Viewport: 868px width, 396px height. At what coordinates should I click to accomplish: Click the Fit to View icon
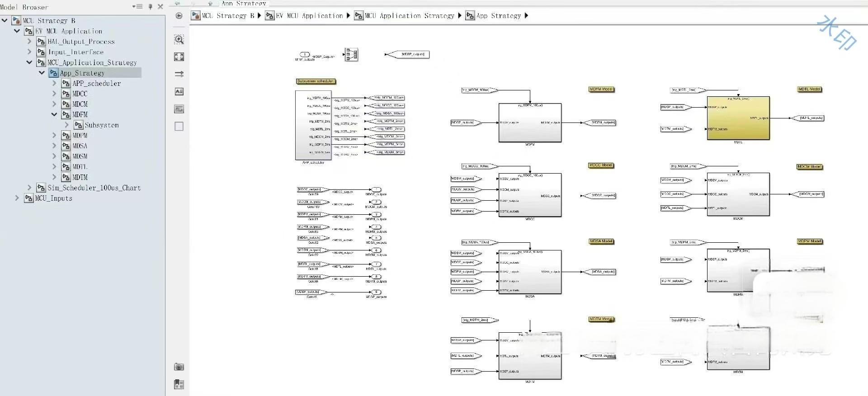pos(179,57)
